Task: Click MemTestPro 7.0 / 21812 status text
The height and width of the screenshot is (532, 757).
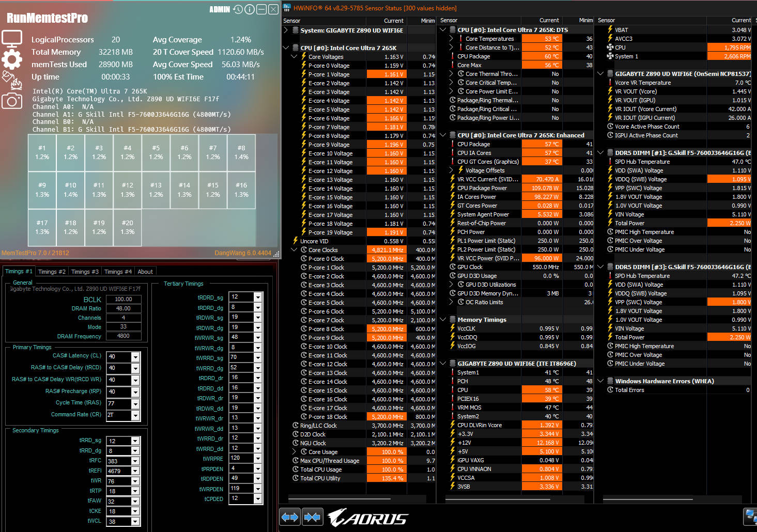Action: click(35, 253)
